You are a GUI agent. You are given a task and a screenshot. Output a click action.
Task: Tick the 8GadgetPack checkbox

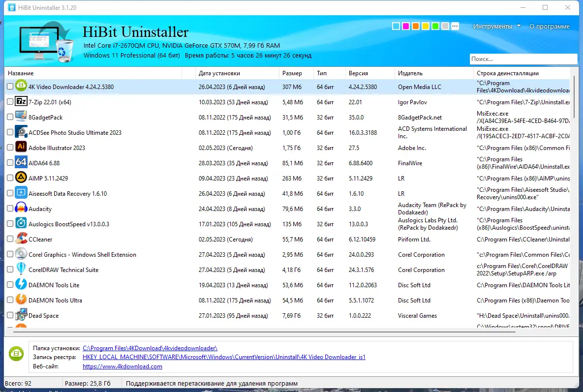[x=10, y=117]
